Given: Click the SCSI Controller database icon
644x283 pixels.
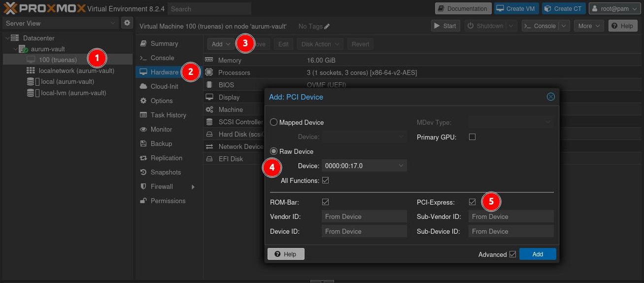Looking at the screenshot, I should pyautogui.click(x=209, y=122).
